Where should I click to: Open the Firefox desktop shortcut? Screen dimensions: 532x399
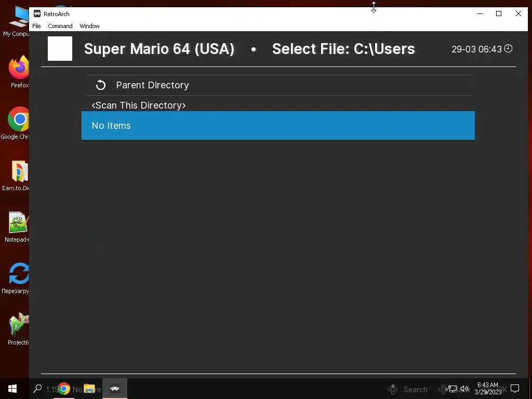pyautogui.click(x=19, y=72)
